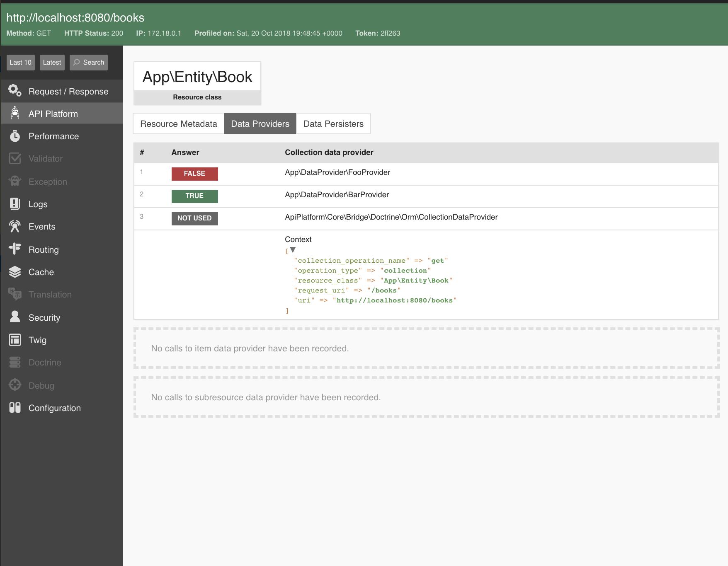
Task: Click the "App\Entity\Book" context value
Action: pyautogui.click(x=416, y=280)
